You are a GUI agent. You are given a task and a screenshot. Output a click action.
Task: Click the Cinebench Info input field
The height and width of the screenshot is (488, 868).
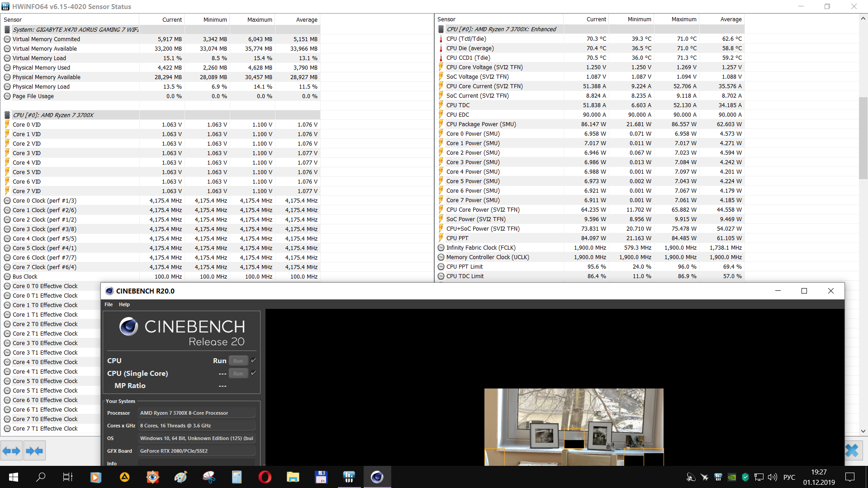coord(197,463)
